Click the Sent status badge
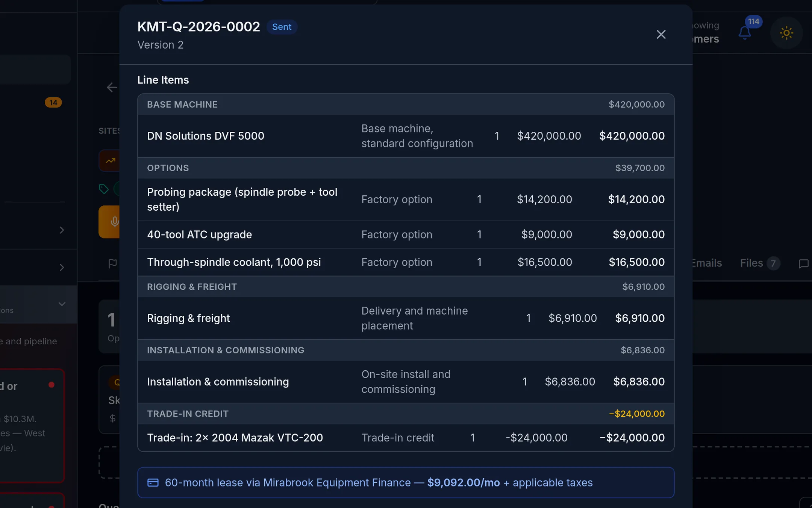 point(282,27)
